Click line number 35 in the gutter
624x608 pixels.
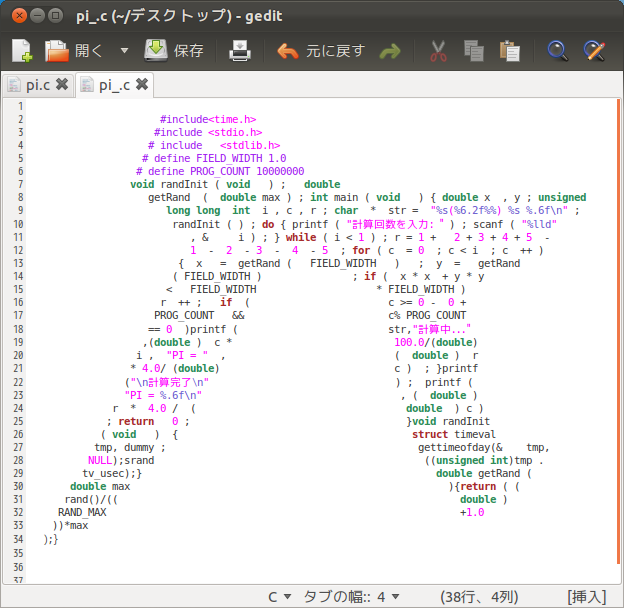tap(18, 553)
